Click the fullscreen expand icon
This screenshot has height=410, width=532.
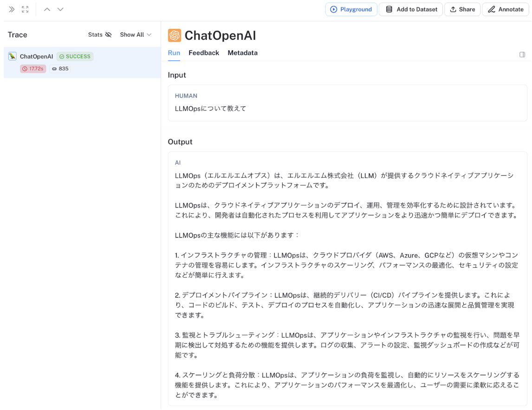(x=25, y=9)
